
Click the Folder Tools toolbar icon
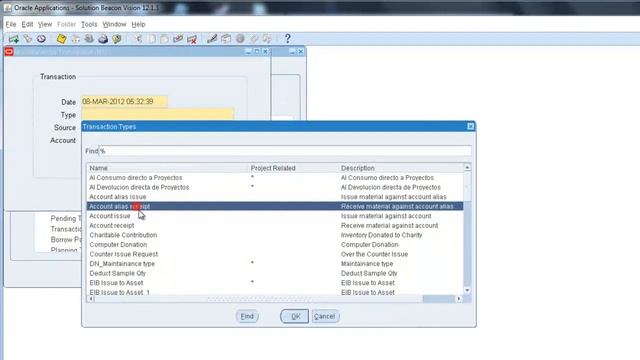point(267,39)
